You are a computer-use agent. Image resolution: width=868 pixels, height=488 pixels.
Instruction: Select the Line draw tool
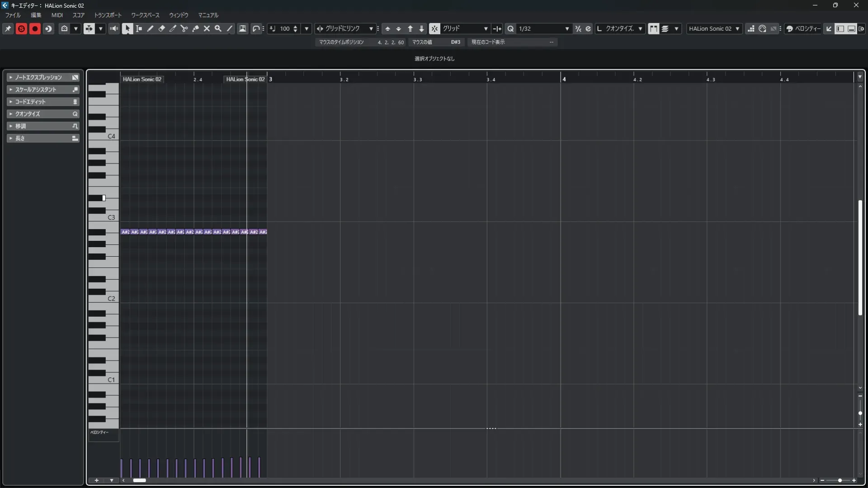(x=230, y=28)
